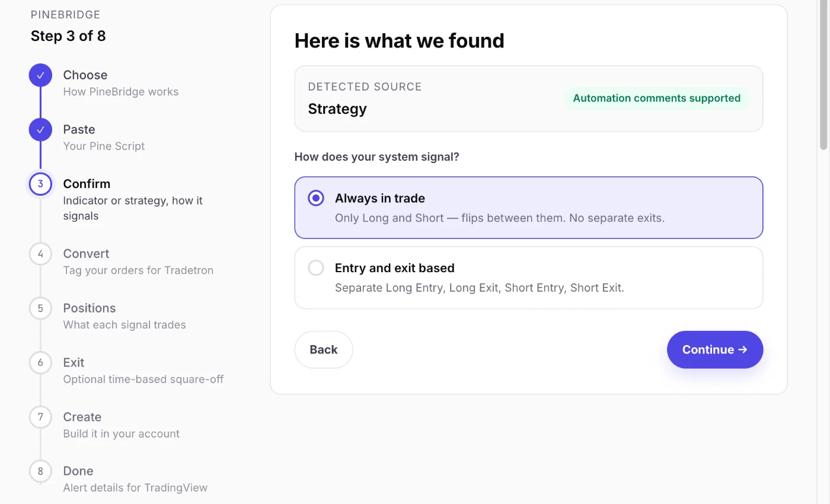Click the Step 3 of 8 heading
This screenshot has width=830, height=504.
tap(68, 36)
